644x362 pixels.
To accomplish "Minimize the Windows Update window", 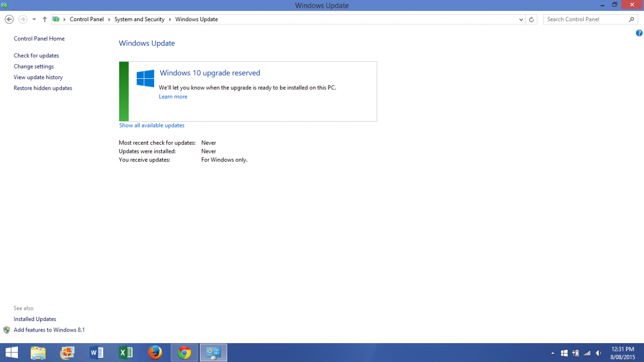I will (603, 5).
